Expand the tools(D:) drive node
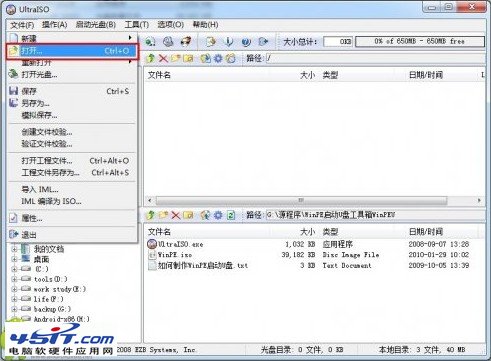Screen dimensions: 491x361 pos(14,279)
